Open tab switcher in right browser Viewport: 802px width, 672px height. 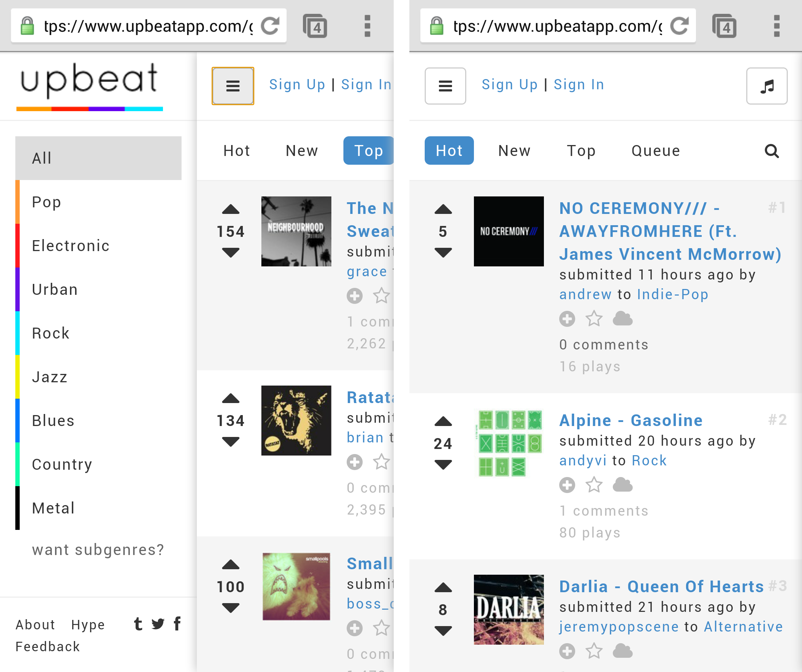pyautogui.click(x=724, y=26)
